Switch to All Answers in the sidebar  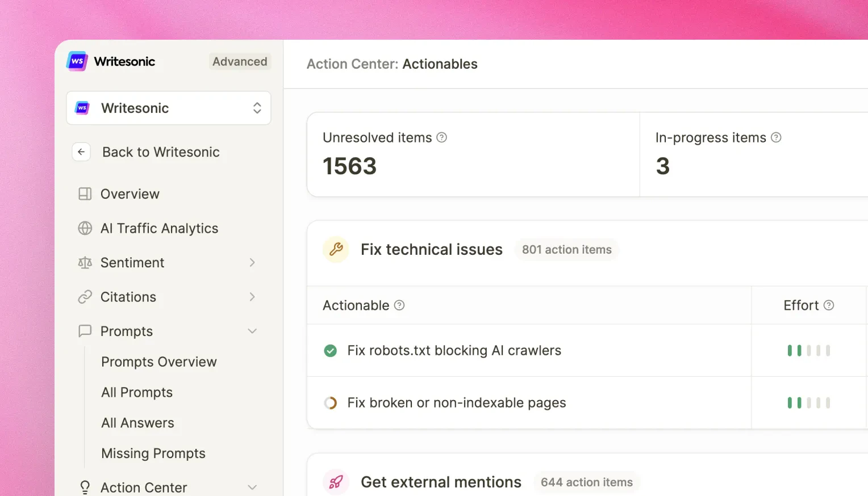point(137,422)
